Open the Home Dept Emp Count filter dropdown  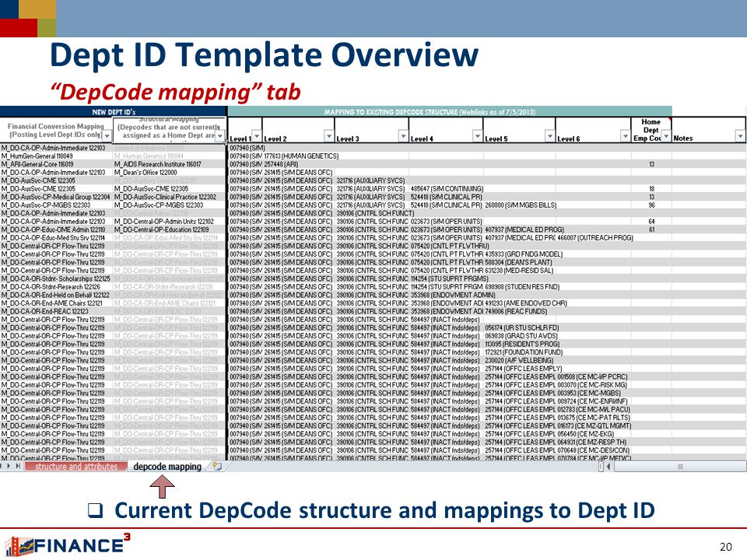666,136
